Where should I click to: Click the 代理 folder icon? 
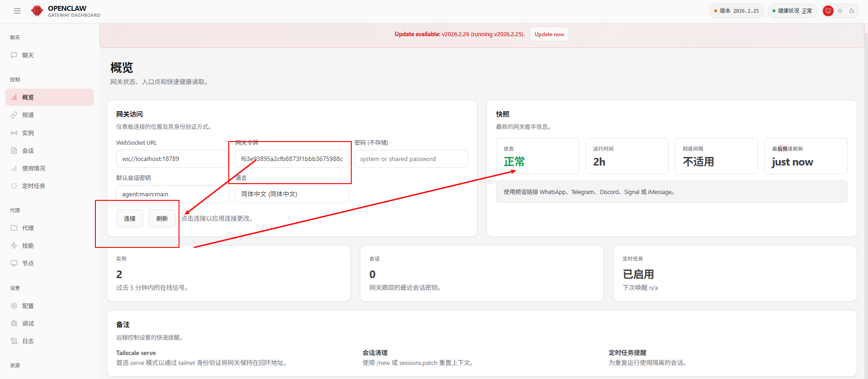pos(14,228)
